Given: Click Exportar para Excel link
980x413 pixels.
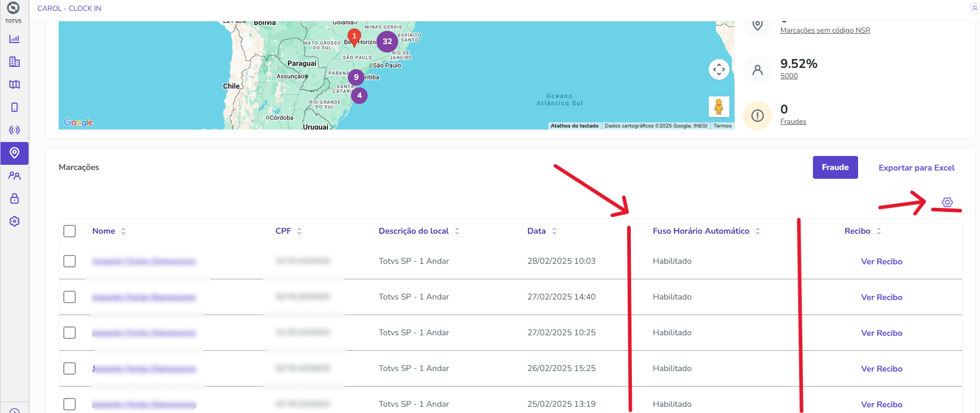Looking at the screenshot, I should point(916,168).
